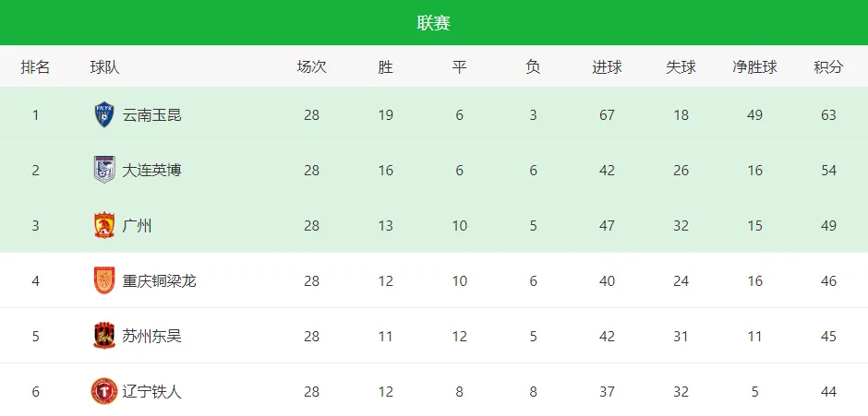Select the 球队 column header
The width and height of the screenshot is (868, 416).
coord(104,67)
